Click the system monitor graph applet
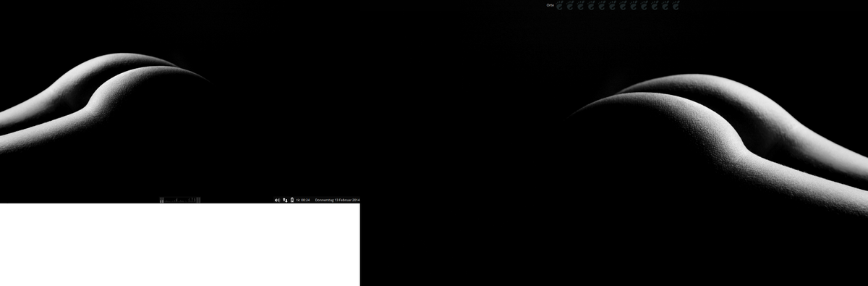 [180, 200]
